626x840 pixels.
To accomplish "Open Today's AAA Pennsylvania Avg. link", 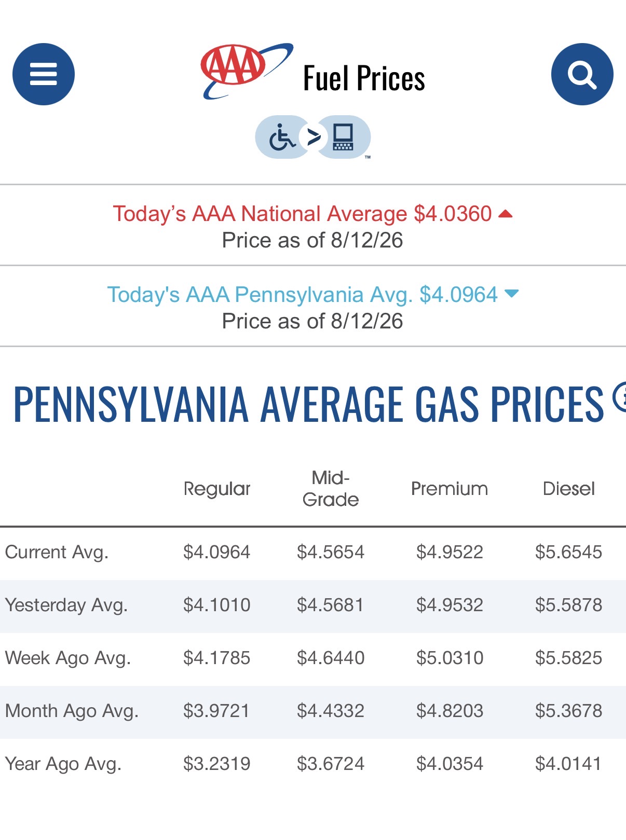I will click(x=303, y=295).
